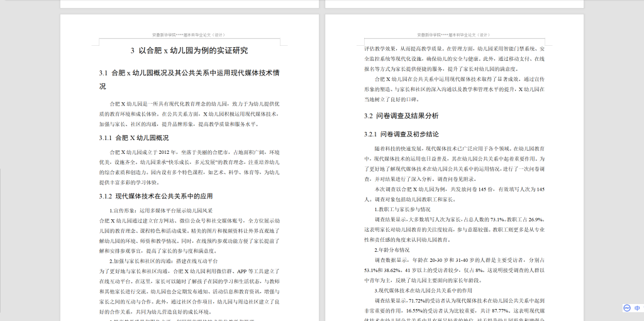Click the line "3.现代媒体技术在幼儿园公共关系中的作用"
Screen dimensions: 644x321
click(x=423, y=291)
